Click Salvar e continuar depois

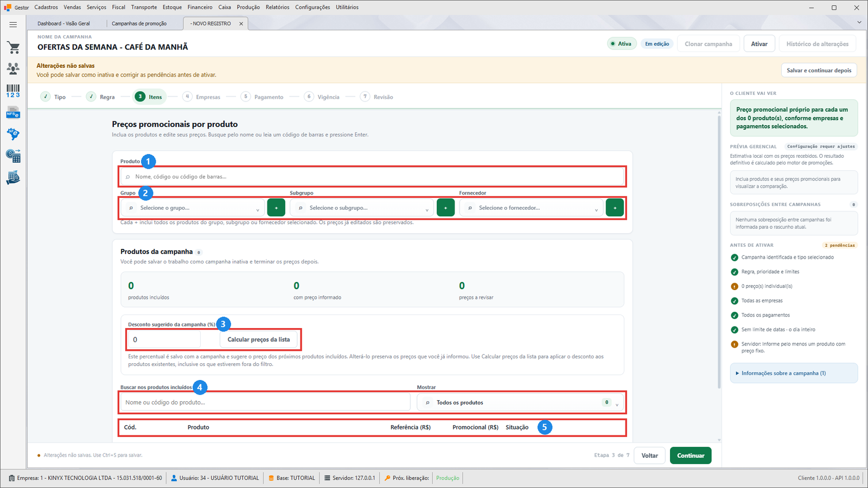coord(819,70)
